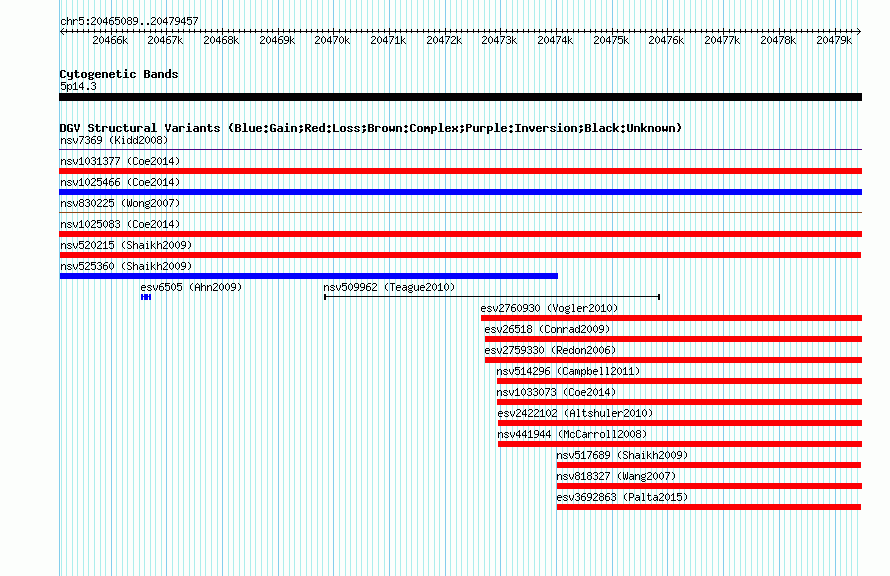
Task: Click nsv509962 (Teague2010) label
Action: pos(389,287)
